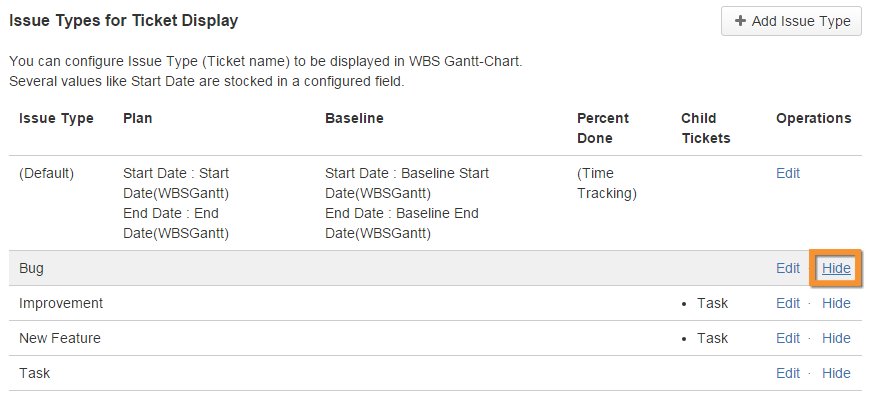
Task: Click Task child ticket in New Feature row
Action: [712, 338]
